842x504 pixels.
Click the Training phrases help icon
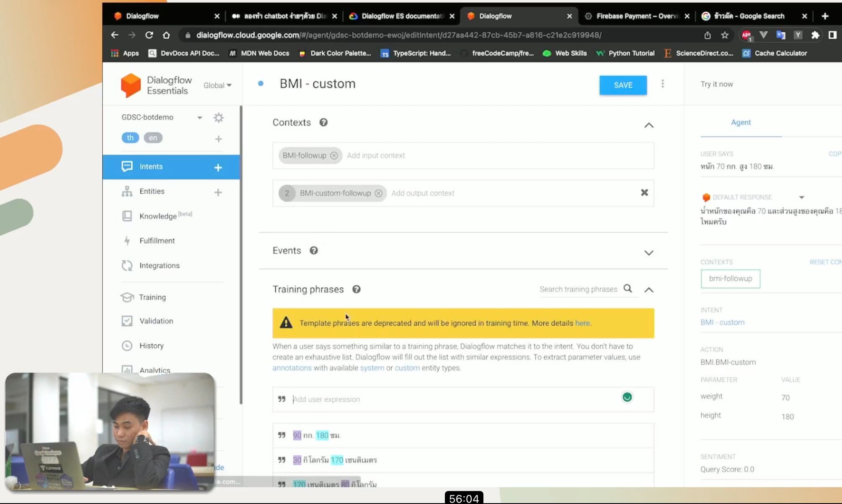coord(356,289)
